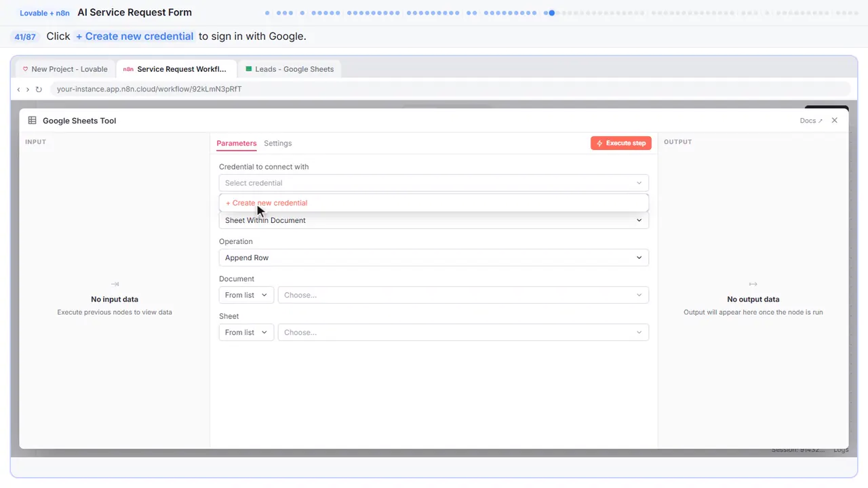Click the Sheet Choose... field

463,332
